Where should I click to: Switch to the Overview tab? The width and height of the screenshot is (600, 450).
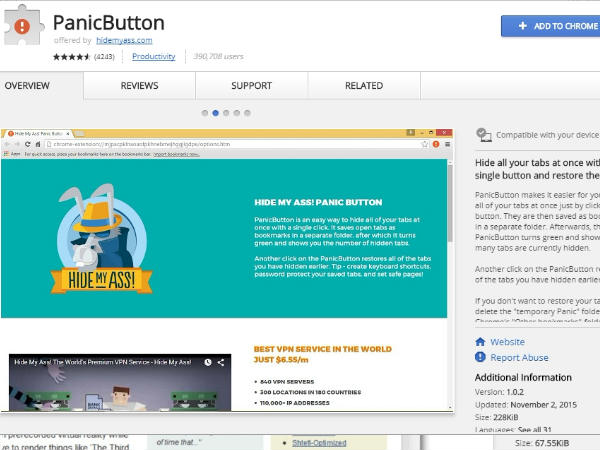tap(27, 86)
